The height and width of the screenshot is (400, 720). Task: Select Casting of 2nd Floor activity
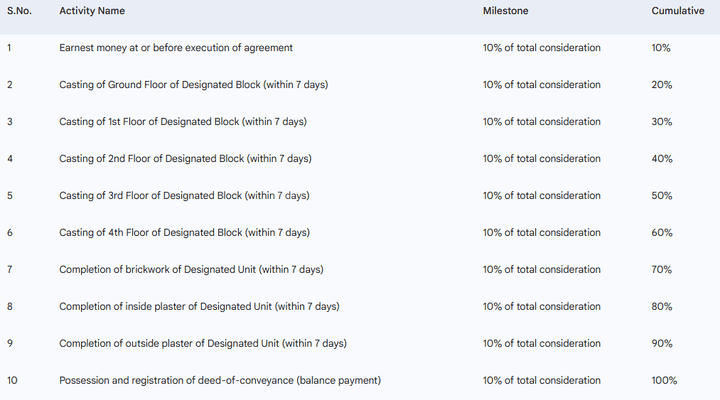pos(184,159)
